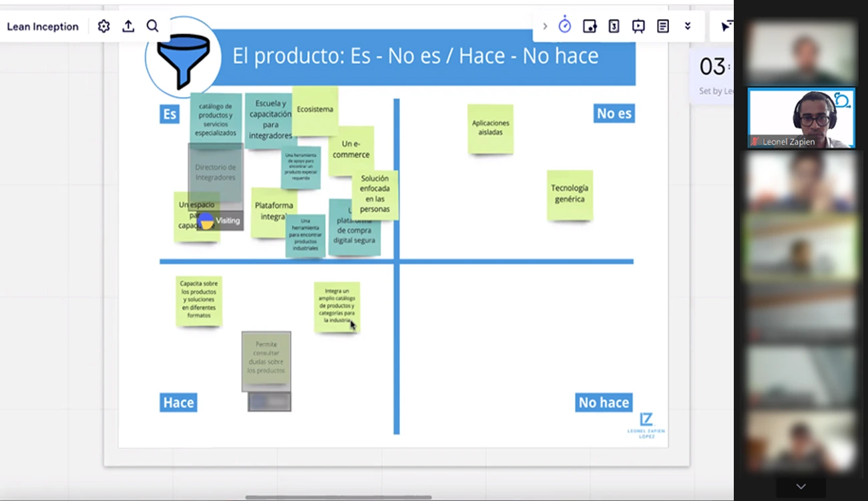The height and width of the screenshot is (501, 868).
Task: Select Leonel Zapien's video thumbnail
Action: coord(801,118)
